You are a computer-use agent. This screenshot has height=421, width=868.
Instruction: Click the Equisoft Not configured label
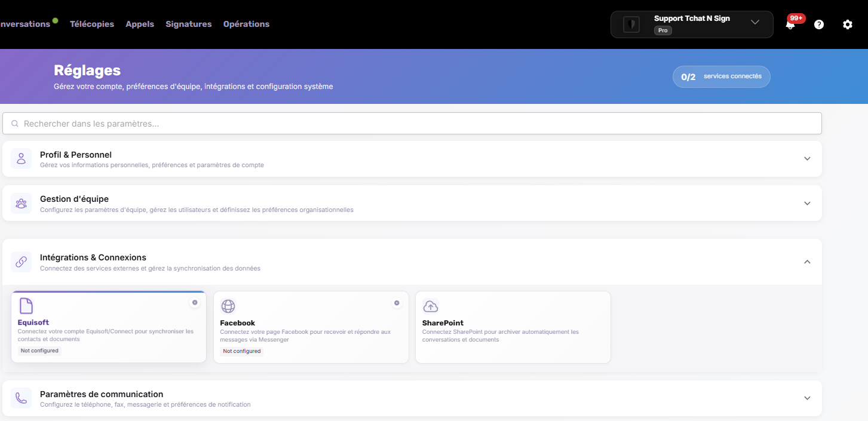point(39,351)
